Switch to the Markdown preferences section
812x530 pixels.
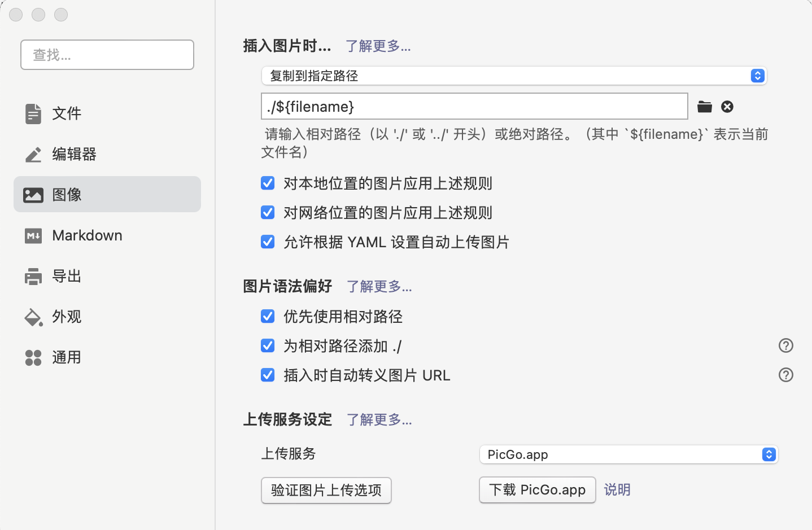tap(86, 235)
